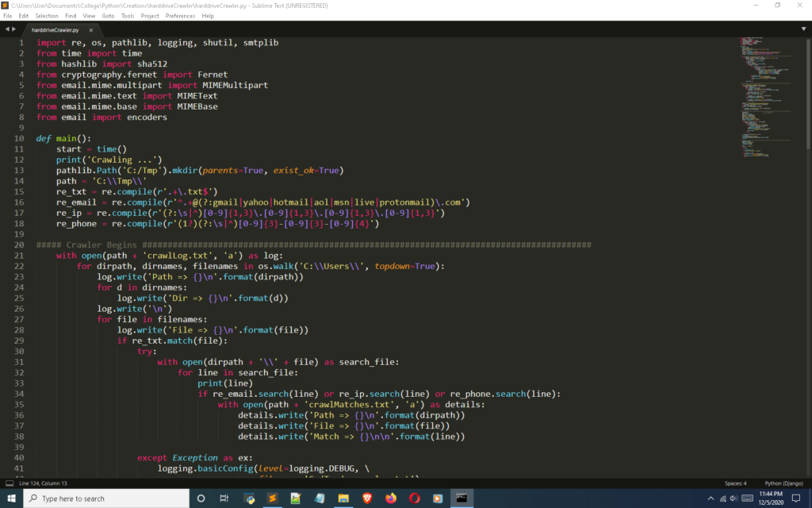Open the Selection menu
812x508 pixels.
47,16
